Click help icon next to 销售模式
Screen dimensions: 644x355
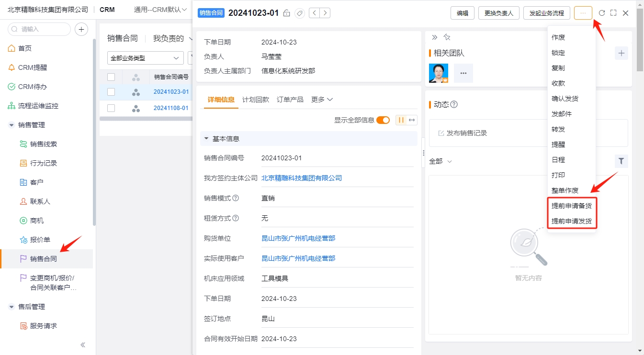coord(236,198)
